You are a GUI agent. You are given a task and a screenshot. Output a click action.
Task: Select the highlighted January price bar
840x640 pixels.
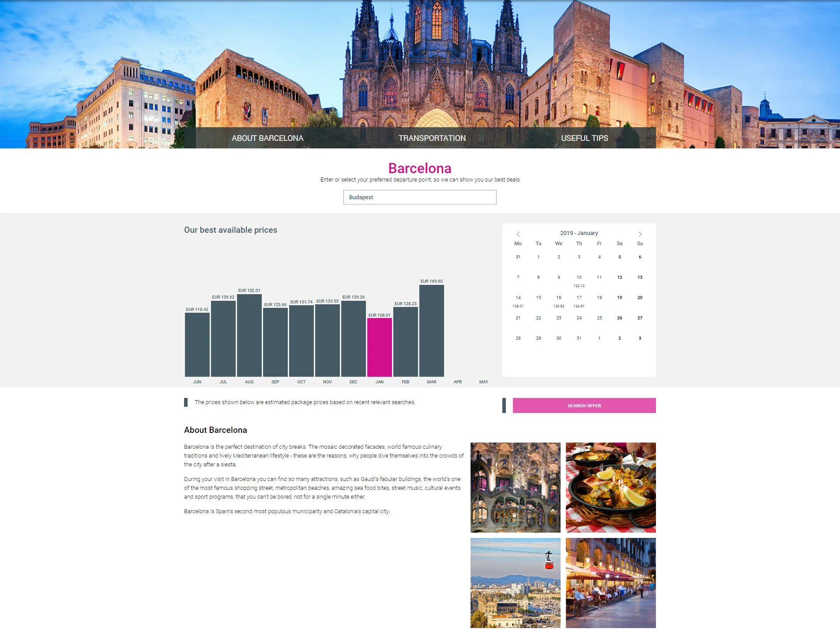379,347
